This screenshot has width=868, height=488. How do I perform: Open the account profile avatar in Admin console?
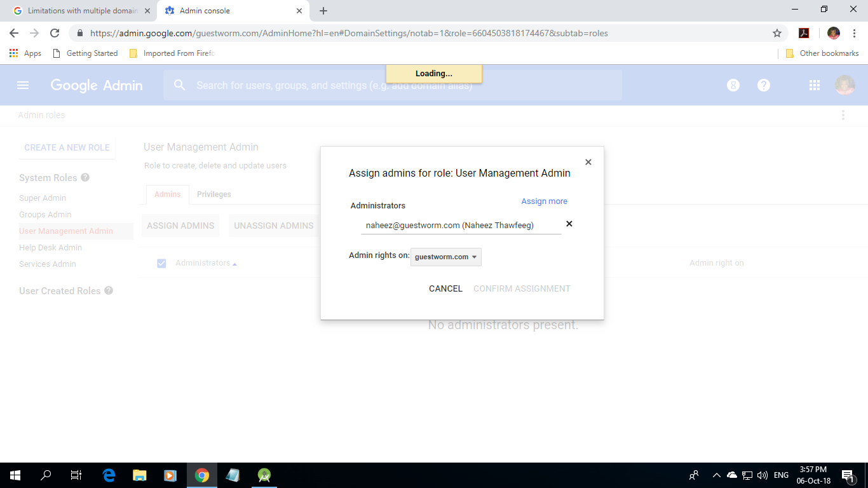point(844,85)
